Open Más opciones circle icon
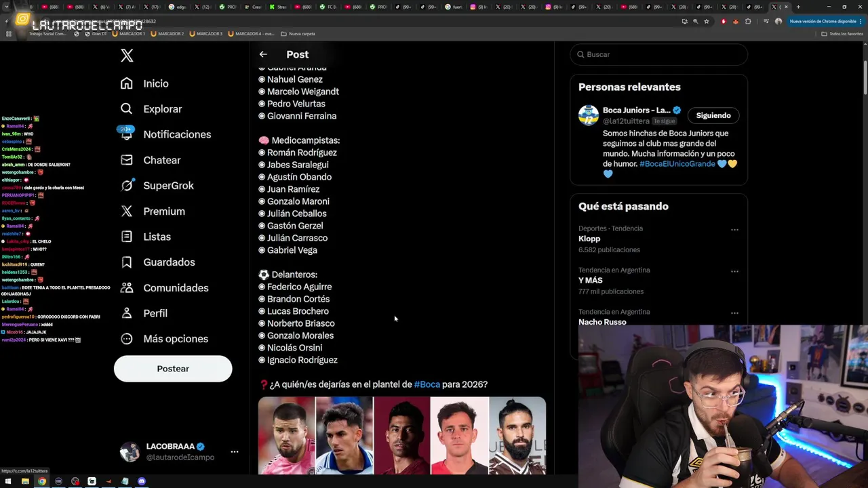The width and height of the screenshot is (868, 488). tap(127, 339)
